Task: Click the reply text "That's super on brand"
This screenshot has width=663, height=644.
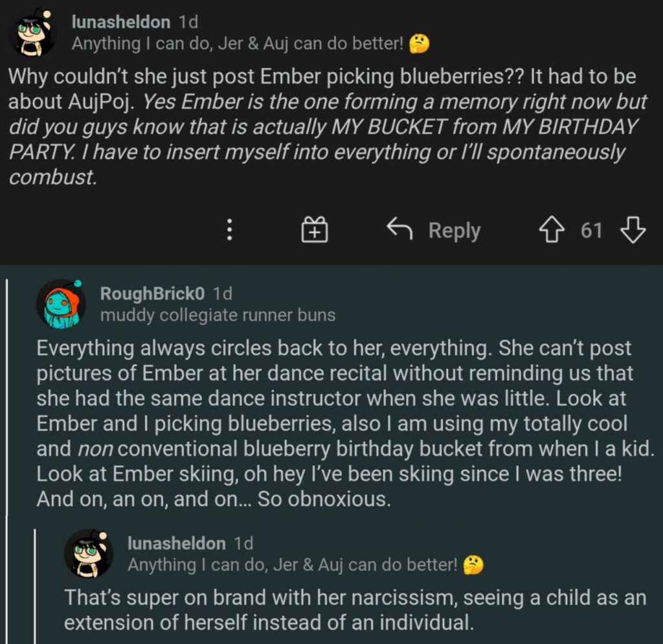Action: [x=355, y=610]
